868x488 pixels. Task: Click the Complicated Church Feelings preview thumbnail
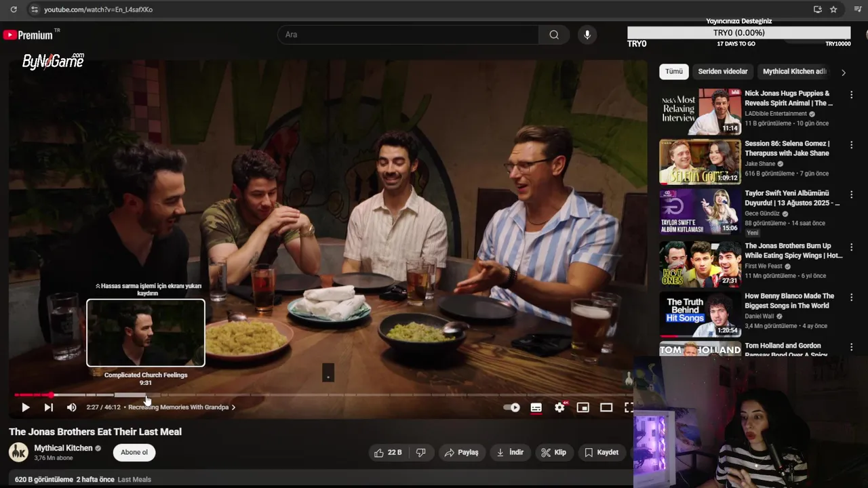coord(146,333)
